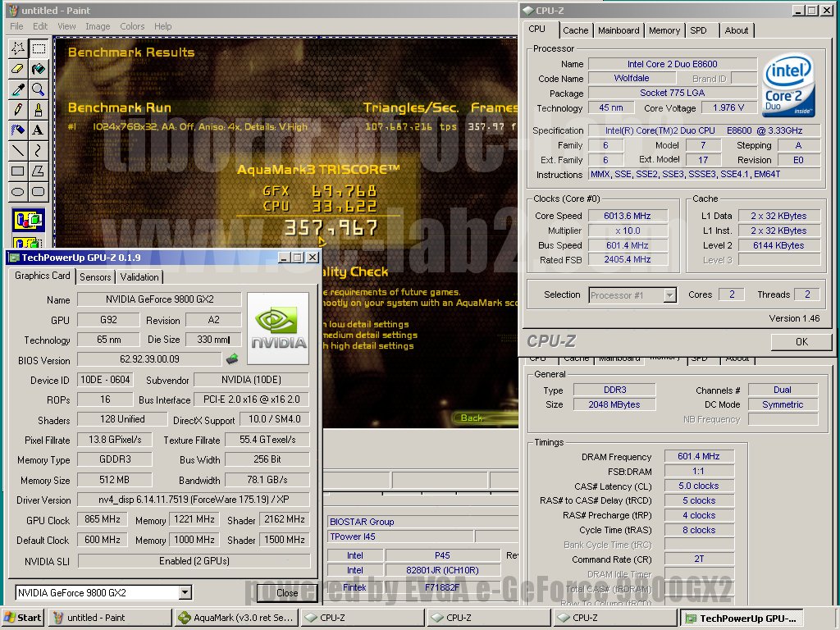This screenshot has height=630, width=840.
Task: Select the Rounded Rectangle tool
Action: 39,191
